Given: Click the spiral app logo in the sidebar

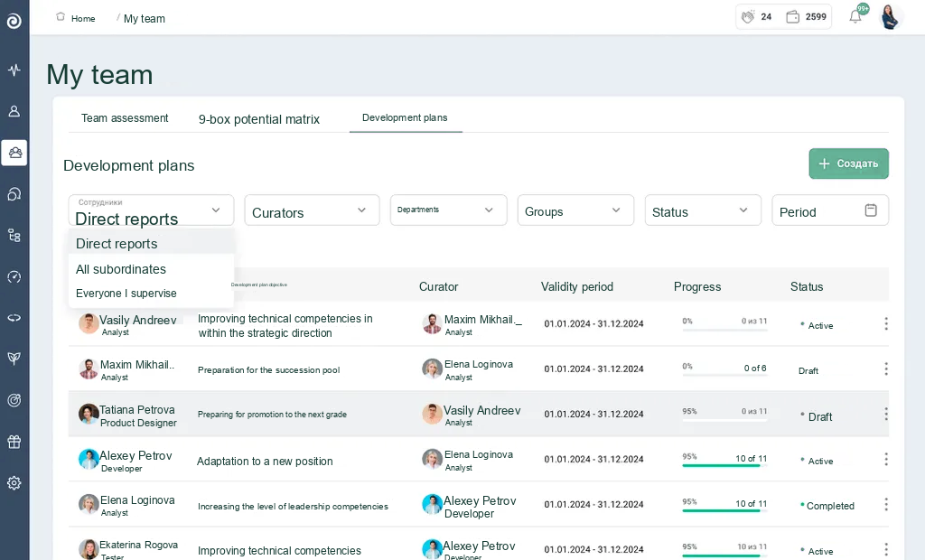Looking at the screenshot, I should click(14, 22).
